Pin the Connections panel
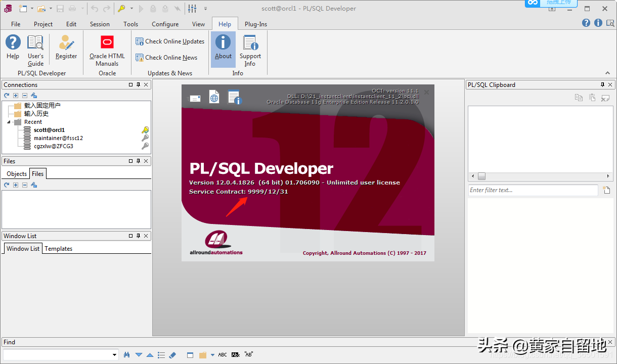The width and height of the screenshot is (617, 364). point(139,85)
